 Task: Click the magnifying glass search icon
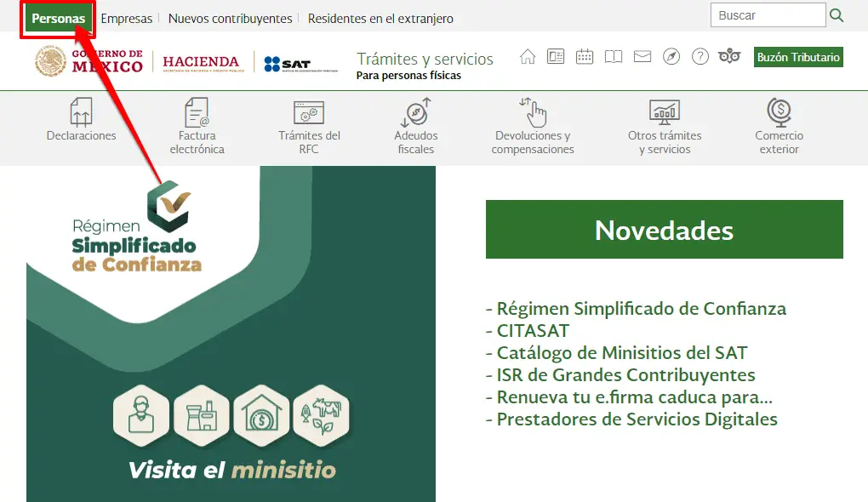click(x=837, y=15)
